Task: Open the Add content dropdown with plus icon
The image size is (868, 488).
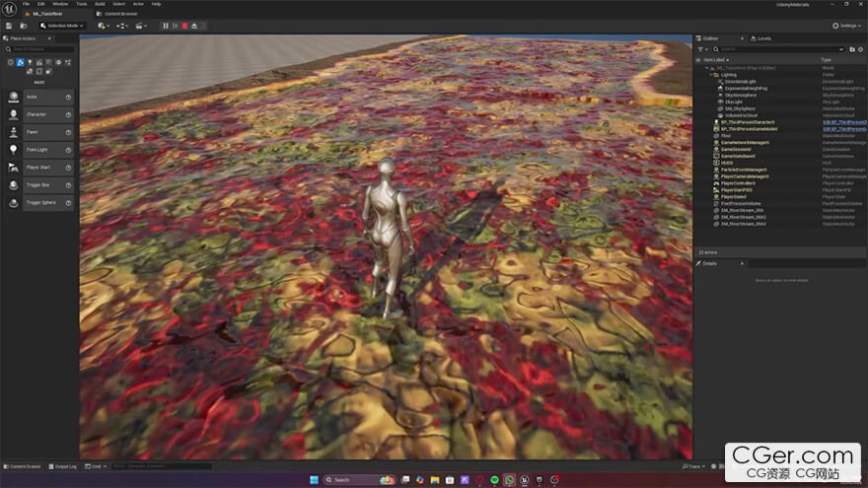Action: 104,26
